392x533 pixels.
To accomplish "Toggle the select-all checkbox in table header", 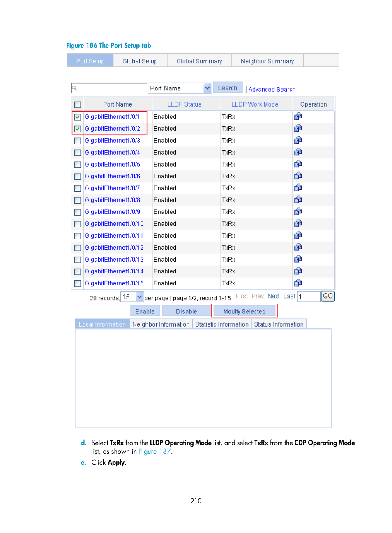I will pos(78,104).
